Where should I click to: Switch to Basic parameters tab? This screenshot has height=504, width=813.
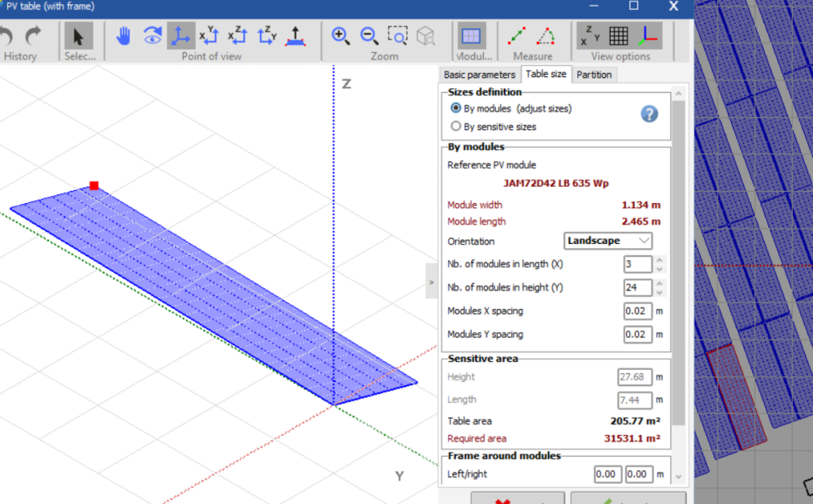click(x=479, y=75)
